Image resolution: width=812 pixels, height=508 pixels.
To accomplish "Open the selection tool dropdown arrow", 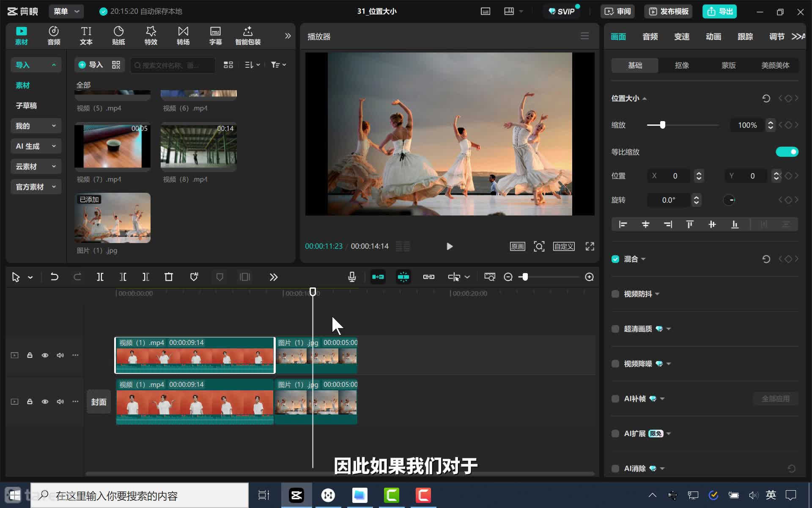I will coord(30,277).
